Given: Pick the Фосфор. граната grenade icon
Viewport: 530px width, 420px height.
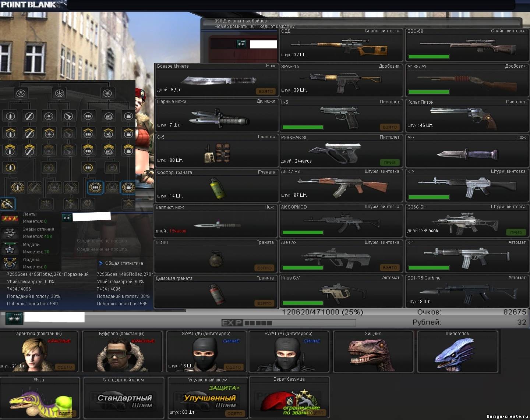Looking at the screenshot, I should click(217, 188).
